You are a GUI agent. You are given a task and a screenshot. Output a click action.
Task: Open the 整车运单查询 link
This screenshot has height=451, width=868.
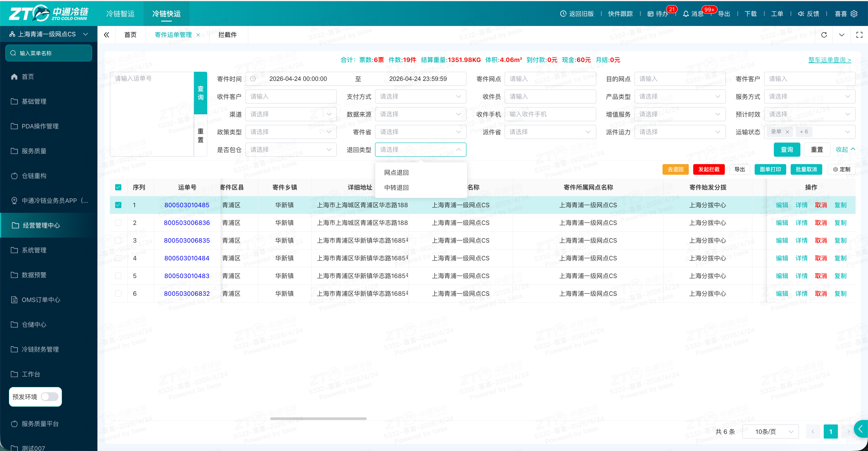click(x=830, y=60)
